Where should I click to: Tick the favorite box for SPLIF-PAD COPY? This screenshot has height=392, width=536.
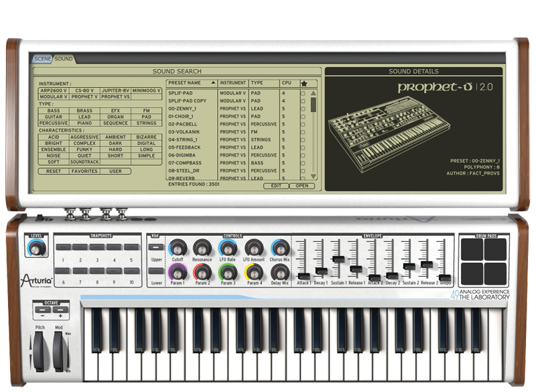tap(303, 101)
